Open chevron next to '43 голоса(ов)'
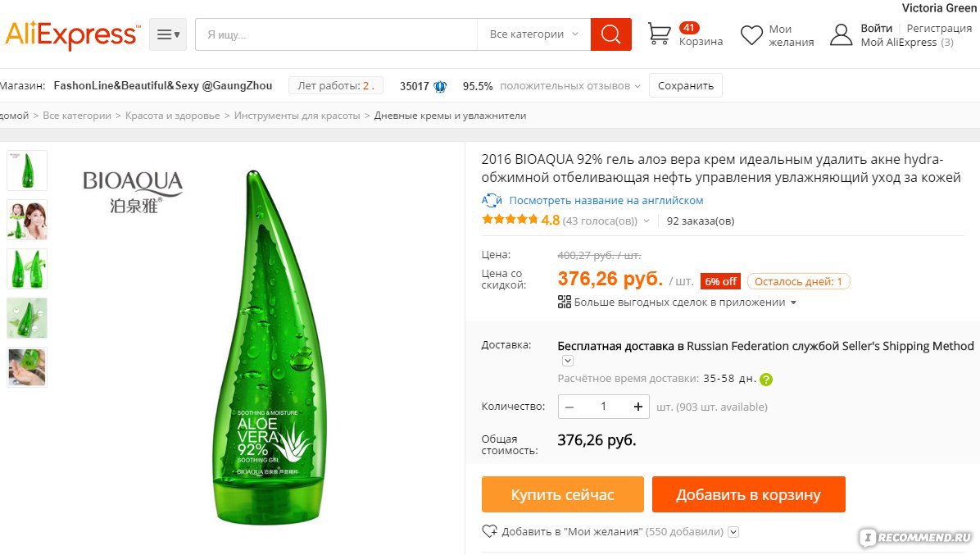This screenshot has width=980, height=555. pyautogui.click(x=647, y=220)
